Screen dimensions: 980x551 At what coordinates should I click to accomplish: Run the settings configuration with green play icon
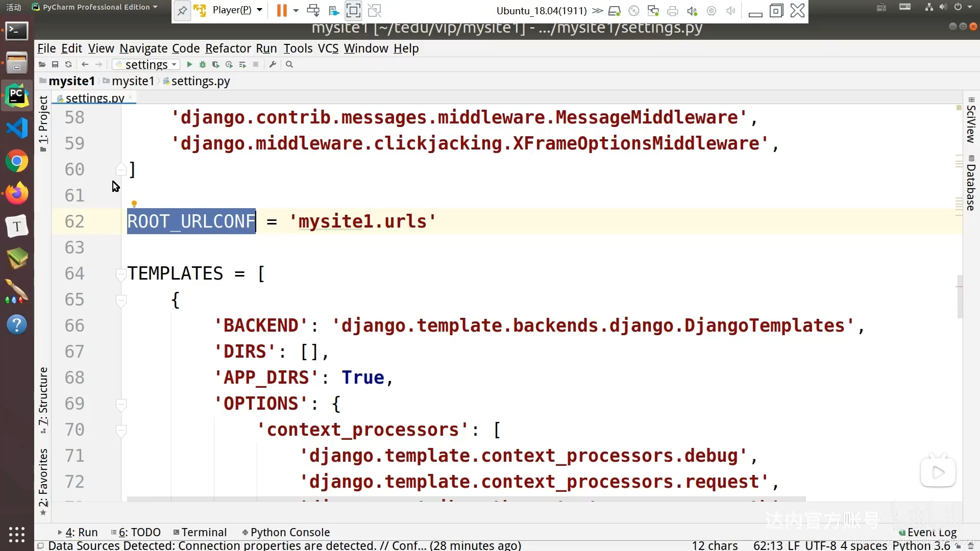click(189, 64)
